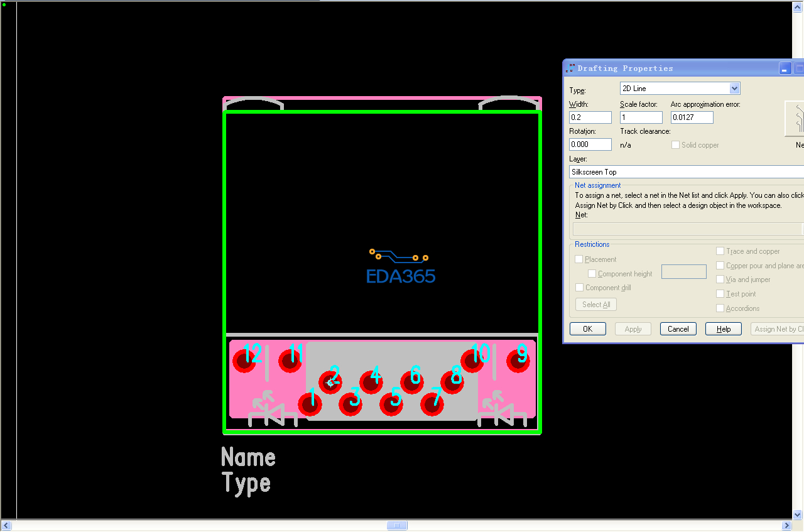
Task: Toggle the Test point checkbox
Action: [x=720, y=294]
